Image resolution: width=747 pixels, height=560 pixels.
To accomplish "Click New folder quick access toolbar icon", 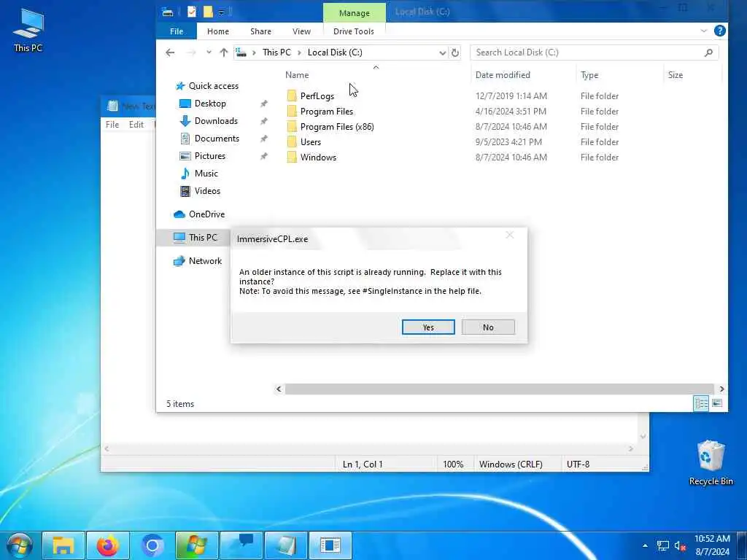I will [x=208, y=12].
